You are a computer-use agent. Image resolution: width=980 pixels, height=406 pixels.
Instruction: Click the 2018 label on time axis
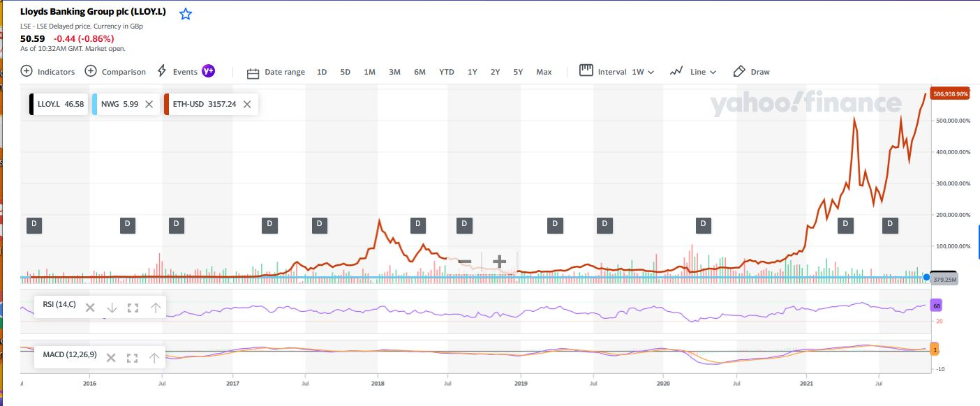[x=378, y=383]
